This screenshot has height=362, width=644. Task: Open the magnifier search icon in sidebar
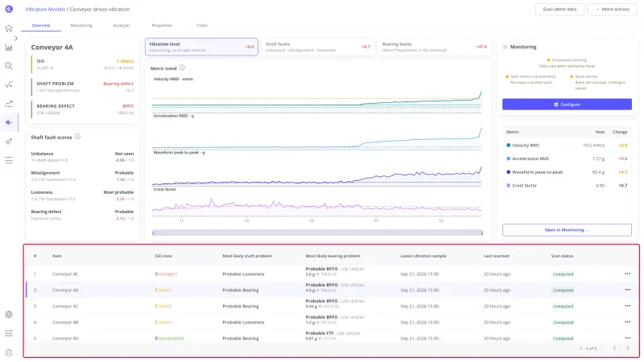9,66
